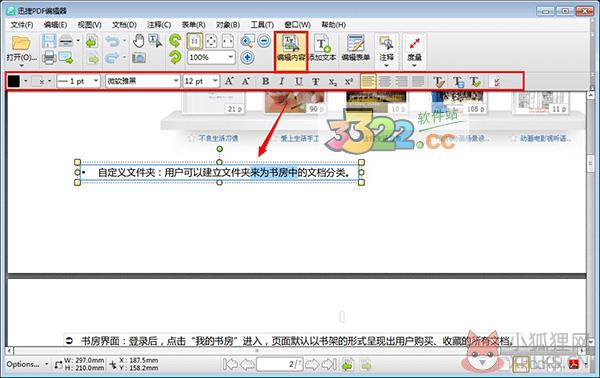Click the Options... button in status bar

pos(27,364)
